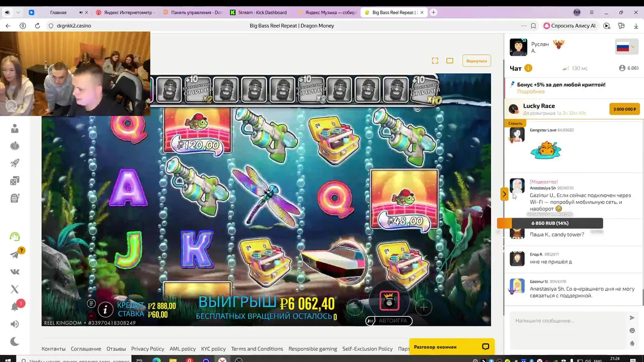Open browser downloads icon

click(636, 26)
